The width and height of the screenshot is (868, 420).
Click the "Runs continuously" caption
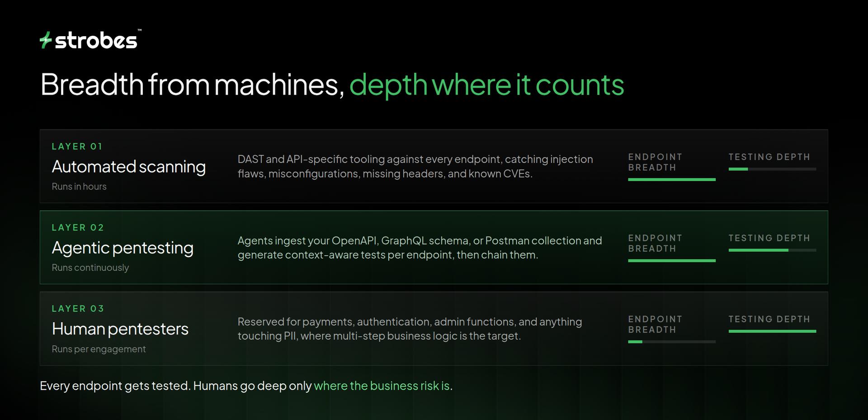pyautogui.click(x=90, y=267)
